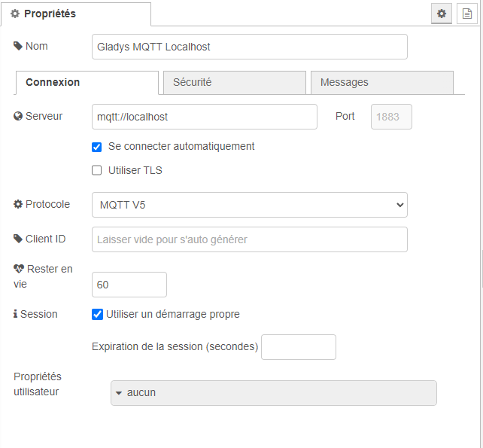Image resolution: width=483 pixels, height=448 pixels.
Task: Open the Protocole MQTT V5 dropdown
Action: 249,205
